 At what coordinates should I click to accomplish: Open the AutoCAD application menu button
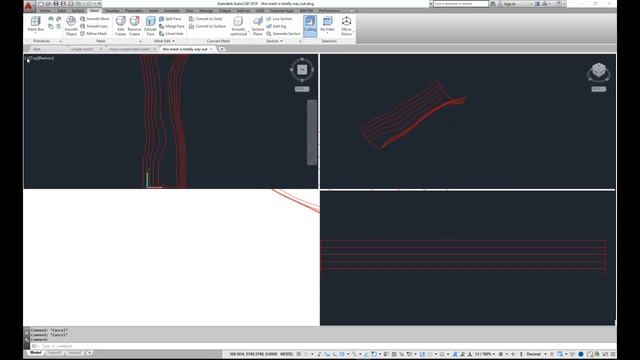click(x=28, y=5)
